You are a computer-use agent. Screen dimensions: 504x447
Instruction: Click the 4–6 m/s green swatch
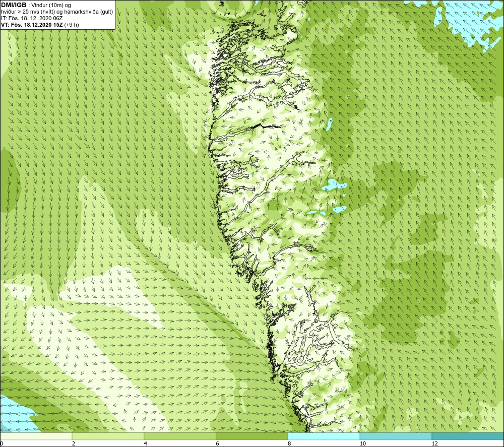pos(180,436)
